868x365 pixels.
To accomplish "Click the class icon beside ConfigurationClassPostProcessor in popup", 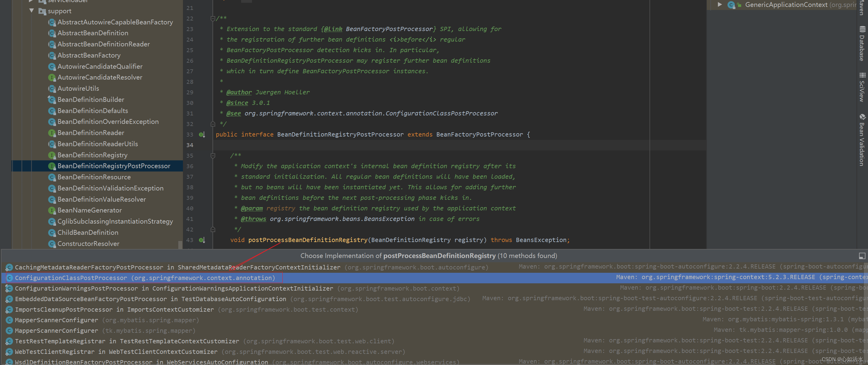I will click(9, 278).
